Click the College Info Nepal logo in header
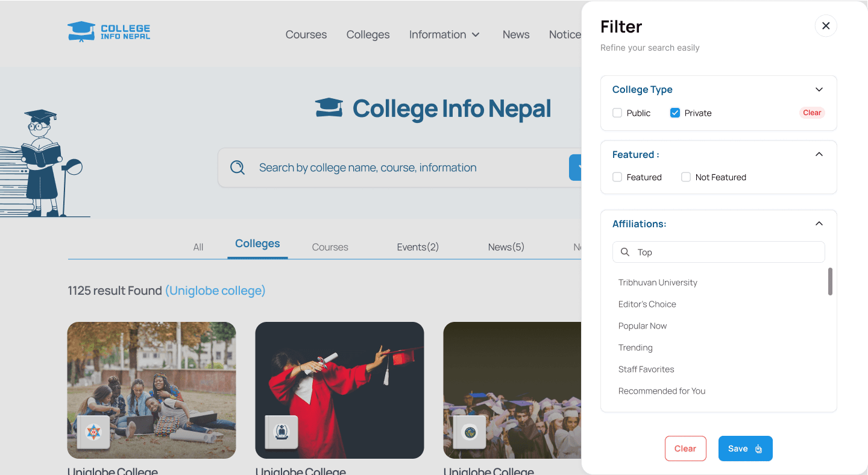The height and width of the screenshot is (475, 868). [109, 32]
